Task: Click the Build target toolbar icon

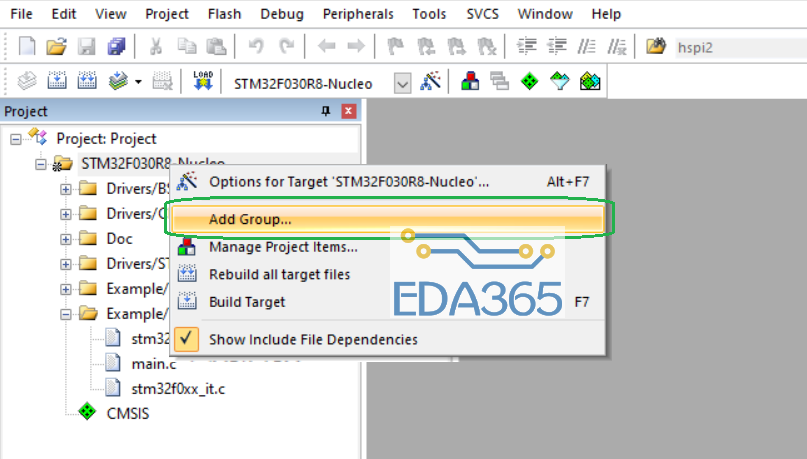Action: point(57,81)
